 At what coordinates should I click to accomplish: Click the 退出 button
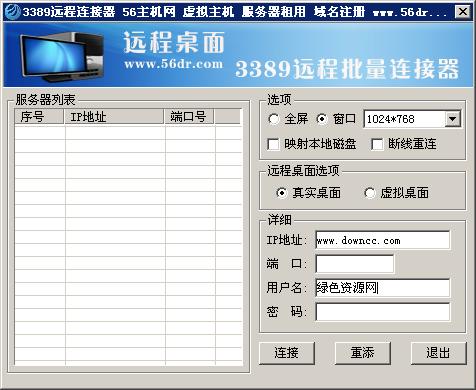[438, 353]
